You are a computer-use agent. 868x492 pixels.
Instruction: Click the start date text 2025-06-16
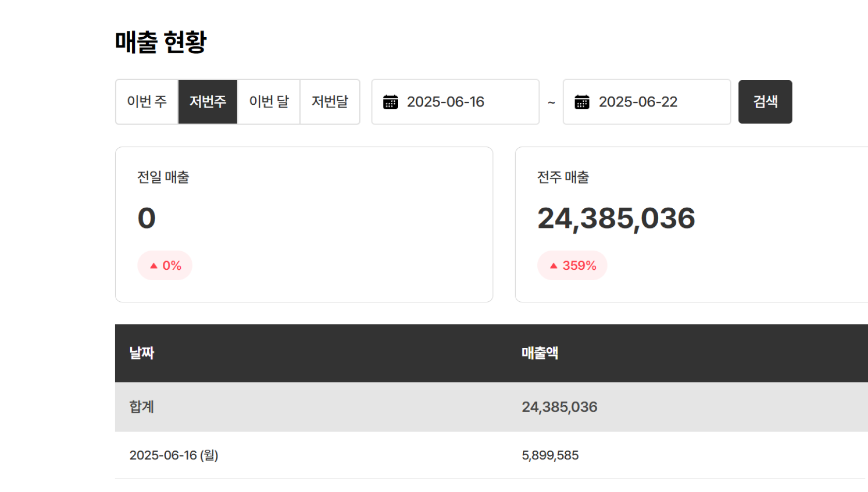(x=445, y=102)
